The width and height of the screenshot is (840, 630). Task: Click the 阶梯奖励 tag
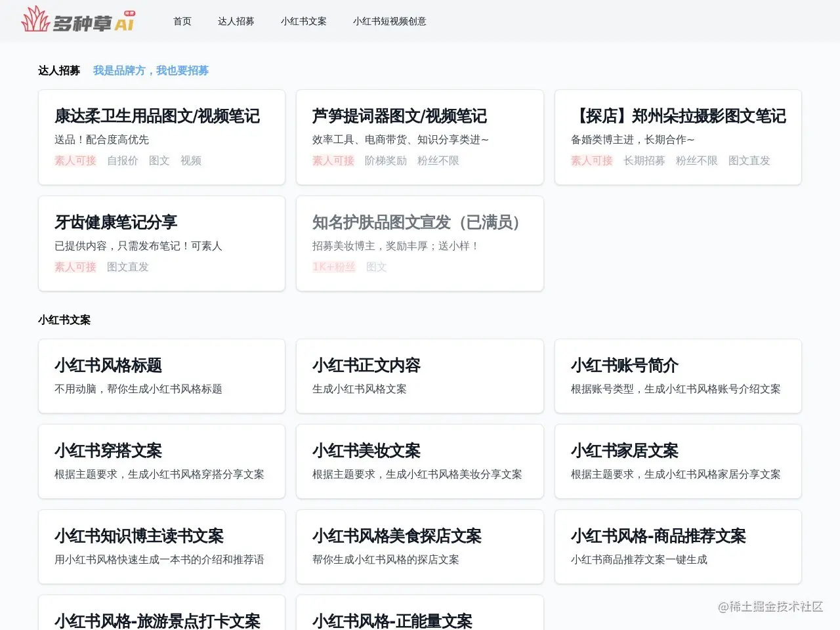[386, 161]
